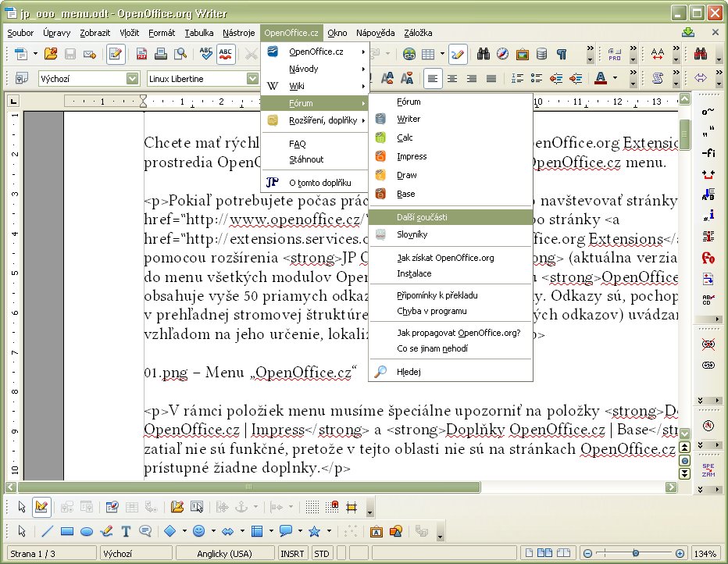The width and height of the screenshot is (728, 564).
Task: Click the Decrease Indent icon
Action: click(556, 78)
